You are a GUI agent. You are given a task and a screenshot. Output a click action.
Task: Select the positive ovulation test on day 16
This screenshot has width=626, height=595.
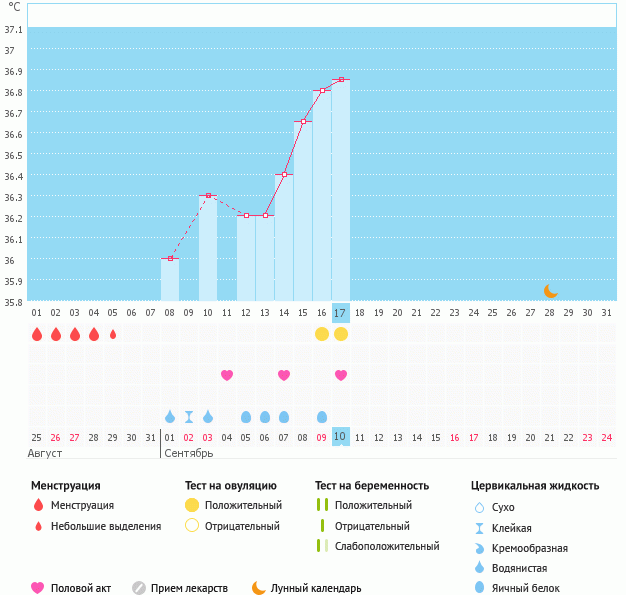pos(322,334)
